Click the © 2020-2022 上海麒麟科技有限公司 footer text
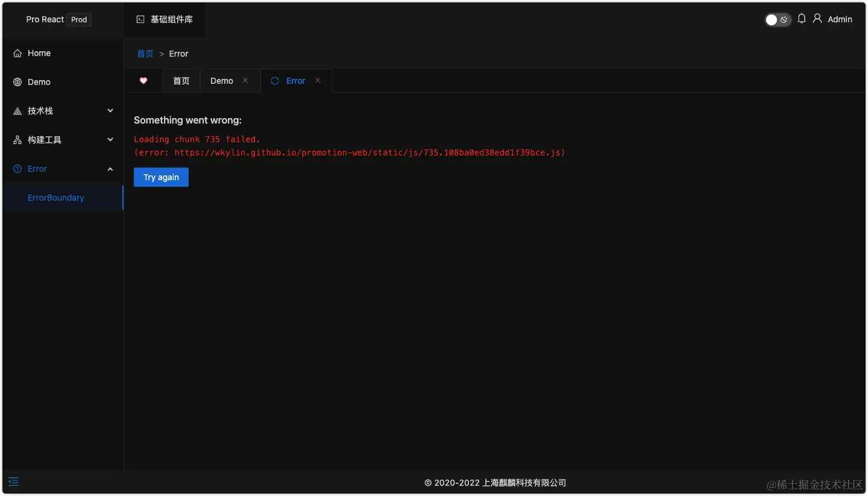This screenshot has height=496, width=868. (x=495, y=483)
